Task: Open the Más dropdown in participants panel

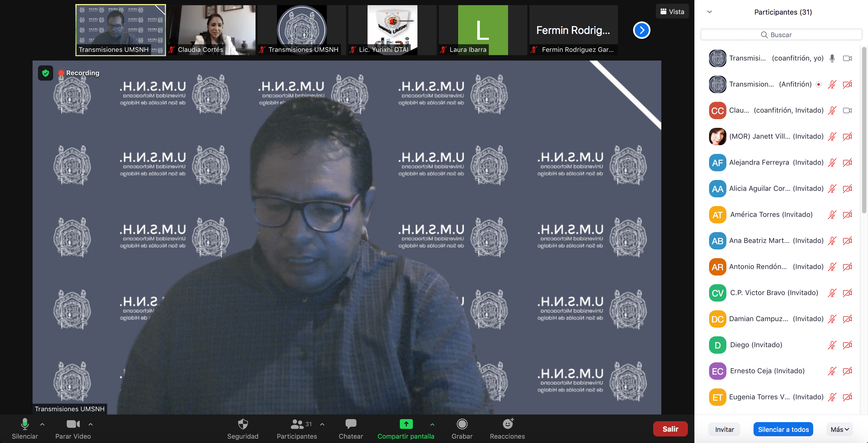Action: [839, 429]
